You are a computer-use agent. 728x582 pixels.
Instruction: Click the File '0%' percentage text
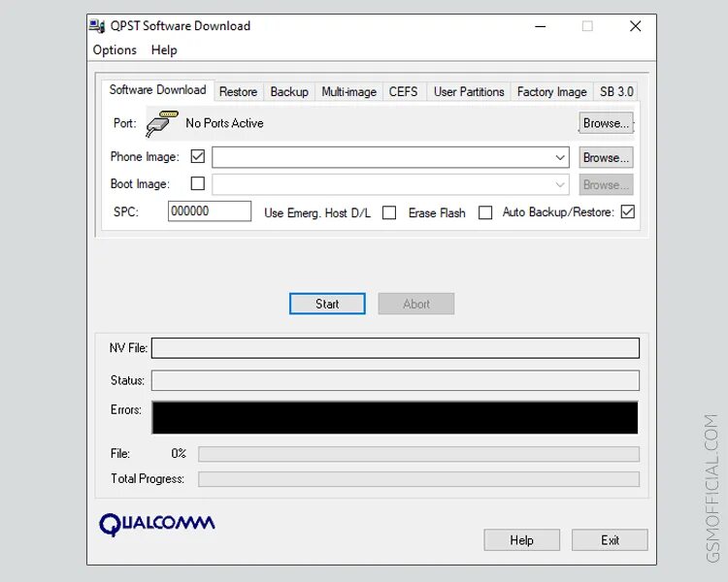click(179, 453)
